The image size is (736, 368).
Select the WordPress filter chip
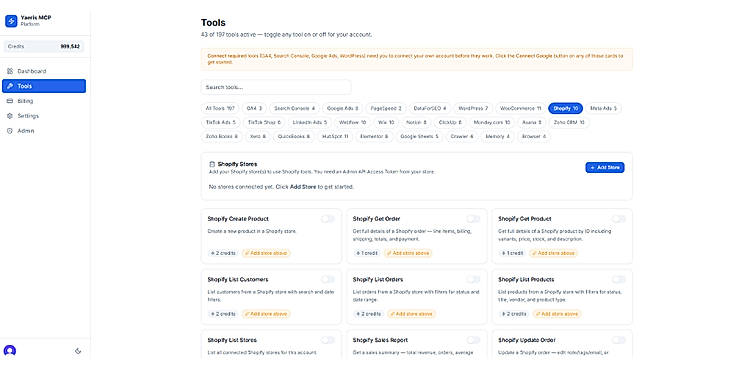(x=473, y=108)
